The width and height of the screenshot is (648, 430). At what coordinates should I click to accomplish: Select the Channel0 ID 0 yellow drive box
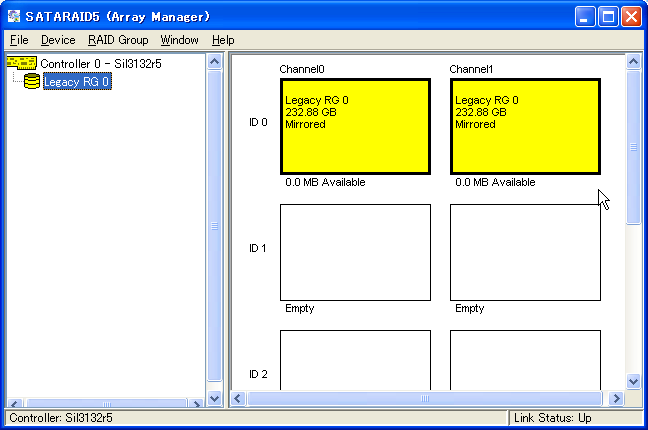click(355, 127)
